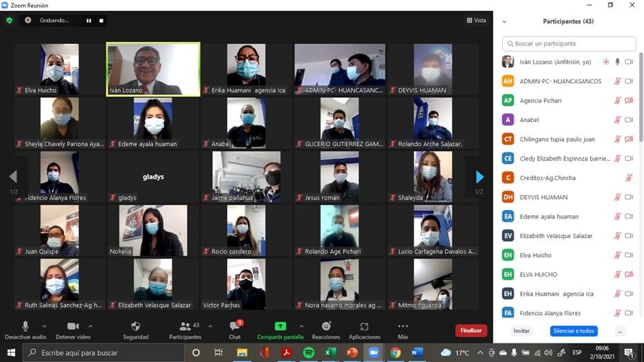644x362 pixels.
Task: Click the Más three-dots icon
Action: coord(403,326)
